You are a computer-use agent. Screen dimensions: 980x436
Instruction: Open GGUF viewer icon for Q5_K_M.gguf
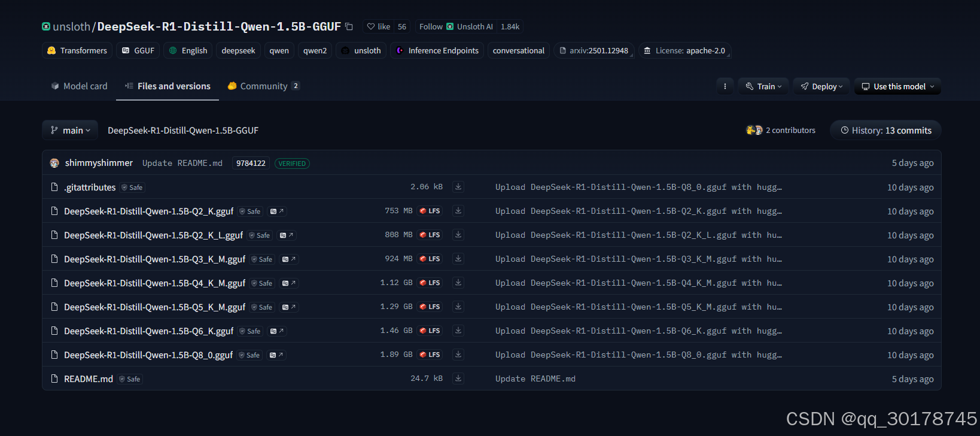click(289, 307)
